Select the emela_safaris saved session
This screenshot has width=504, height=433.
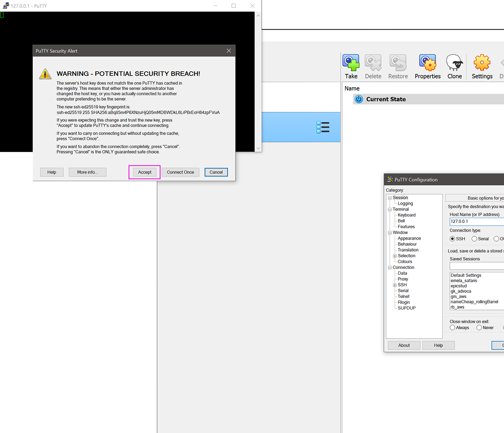[x=464, y=281]
